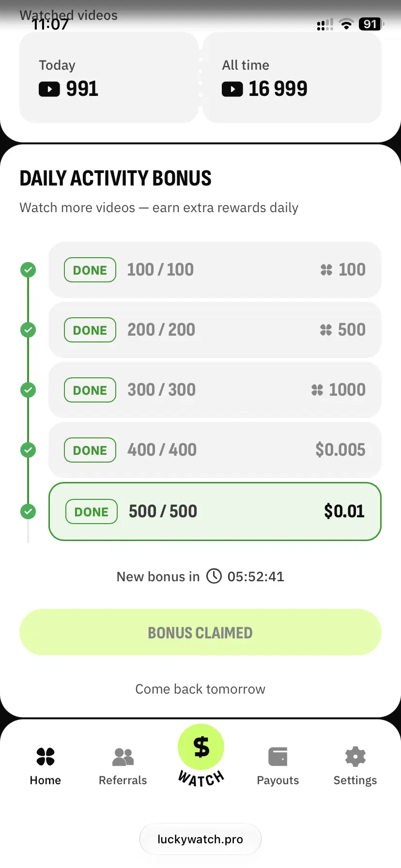Tap the BONUS CLAIMED button
This screenshot has height=868, width=401.
click(x=200, y=632)
